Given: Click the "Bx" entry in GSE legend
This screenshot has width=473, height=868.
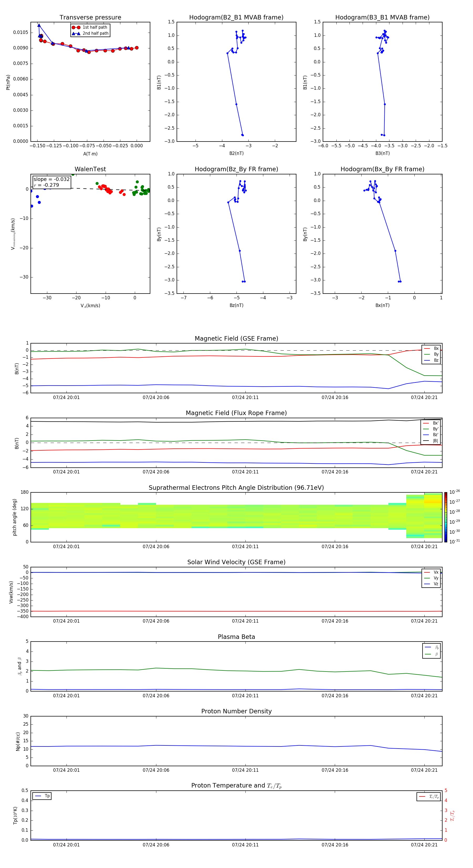Looking at the screenshot, I should coord(431,349).
